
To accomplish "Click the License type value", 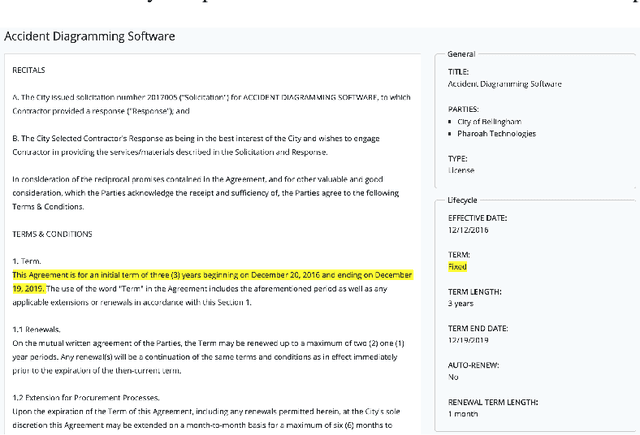I will pyautogui.click(x=459, y=170).
